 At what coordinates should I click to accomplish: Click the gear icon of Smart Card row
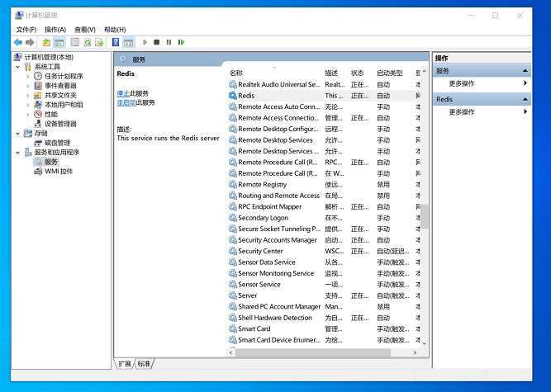(232, 328)
